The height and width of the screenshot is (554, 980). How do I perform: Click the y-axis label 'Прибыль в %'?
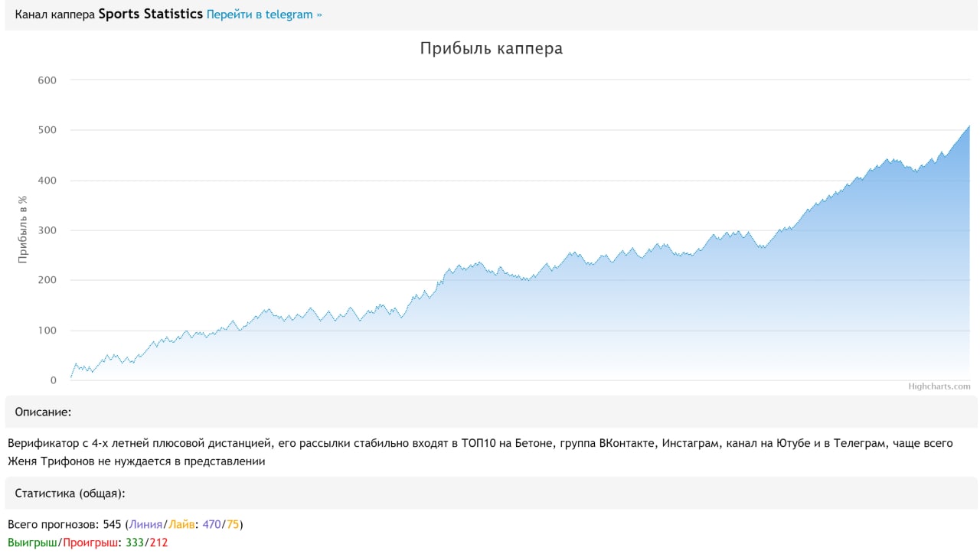[24, 230]
